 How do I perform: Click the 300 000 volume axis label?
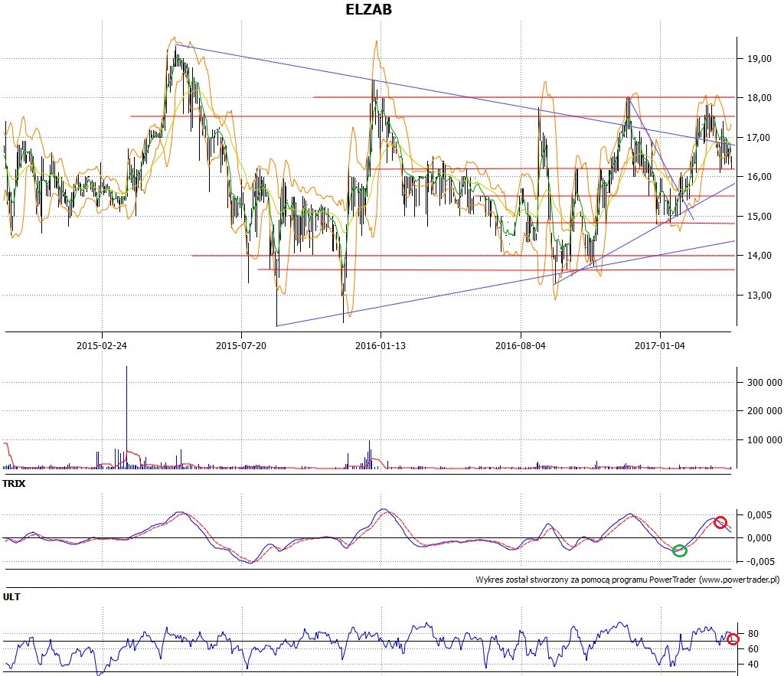pos(765,383)
